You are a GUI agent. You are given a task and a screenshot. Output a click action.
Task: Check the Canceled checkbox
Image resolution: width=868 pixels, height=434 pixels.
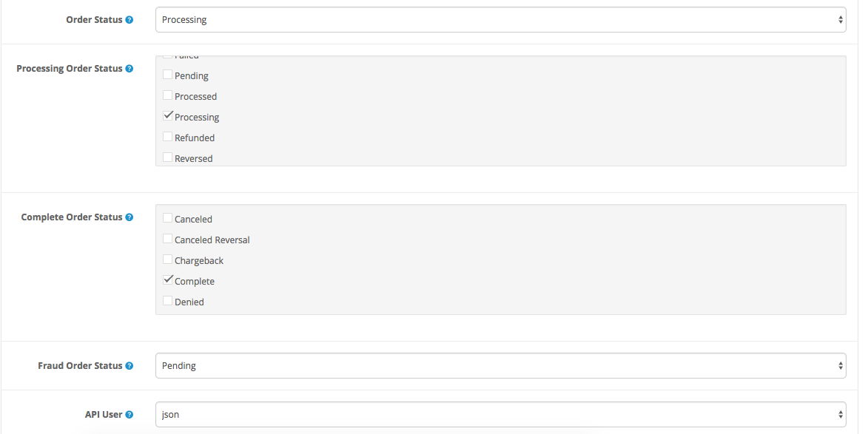(168, 218)
